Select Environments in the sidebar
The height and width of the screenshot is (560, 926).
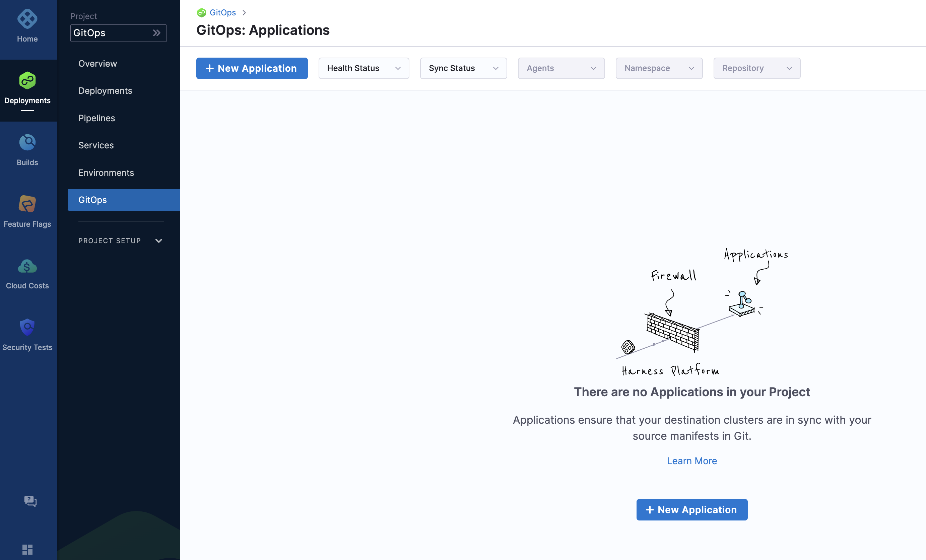[x=106, y=172]
